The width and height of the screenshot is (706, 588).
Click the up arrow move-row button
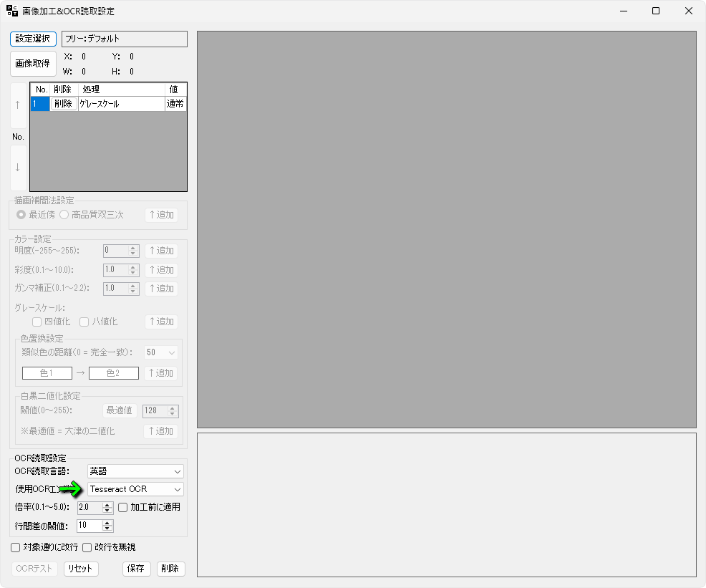[18, 105]
